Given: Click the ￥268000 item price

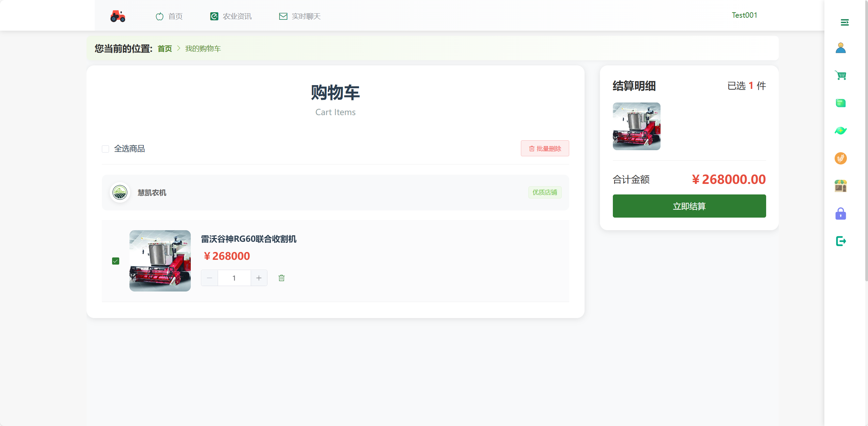Looking at the screenshot, I should pyautogui.click(x=227, y=256).
